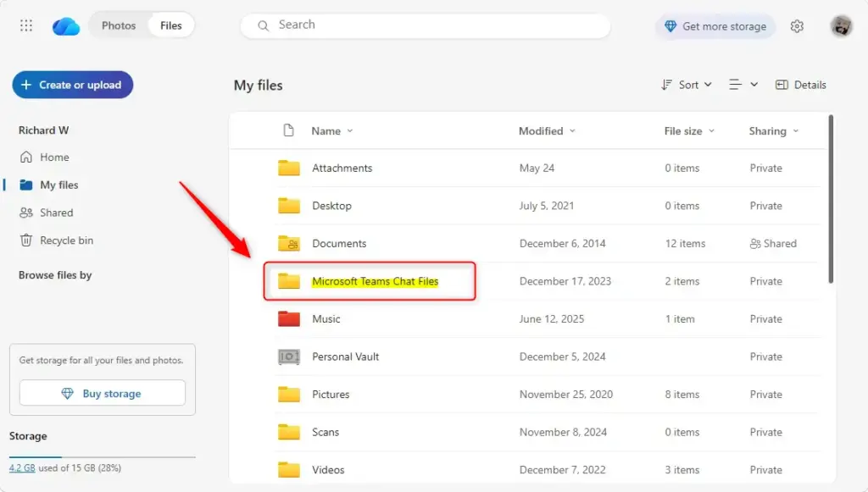
Task: Open the Videos folder name
Action: coord(328,469)
